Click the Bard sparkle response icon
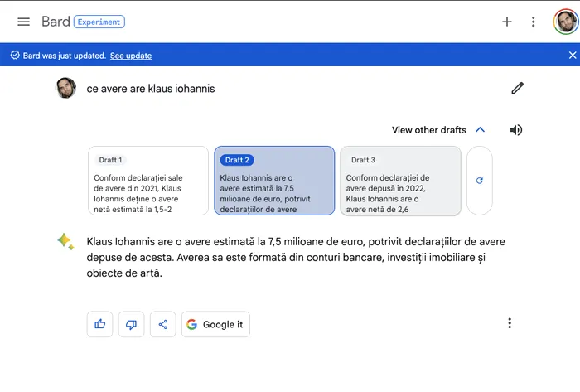The image size is (580, 392). [x=65, y=241]
